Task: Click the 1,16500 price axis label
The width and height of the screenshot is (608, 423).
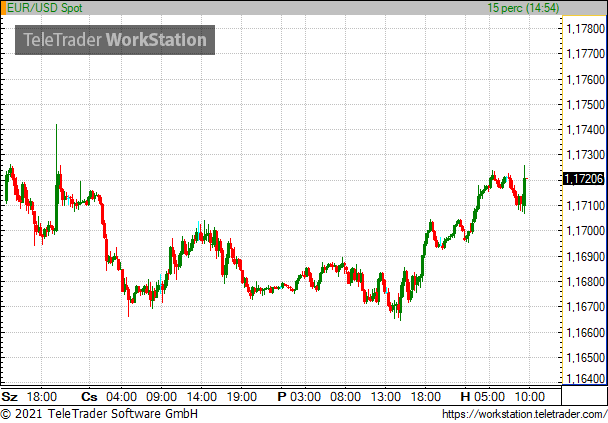Action: coord(586,358)
